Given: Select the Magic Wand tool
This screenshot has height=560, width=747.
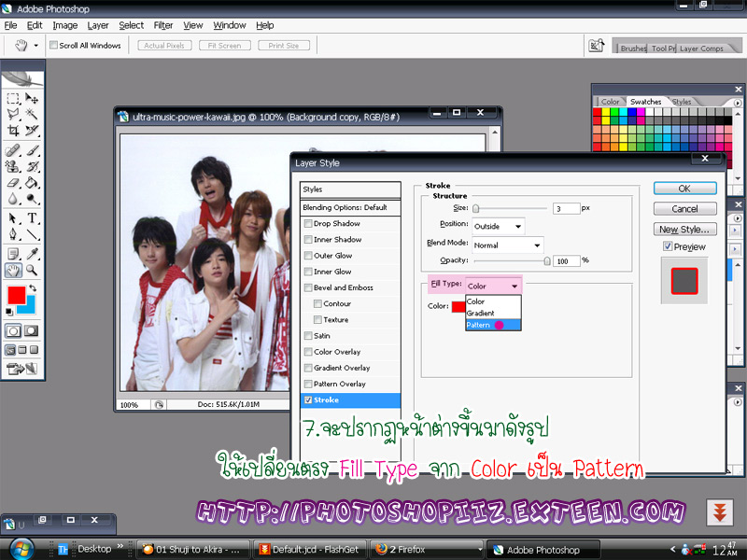Looking at the screenshot, I should pyautogui.click(x=33, y=114).
